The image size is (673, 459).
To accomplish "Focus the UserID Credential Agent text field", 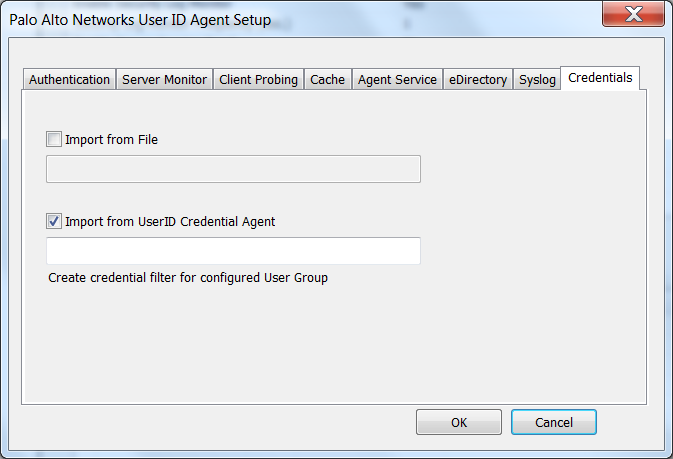I will click(x=233, y=251).
